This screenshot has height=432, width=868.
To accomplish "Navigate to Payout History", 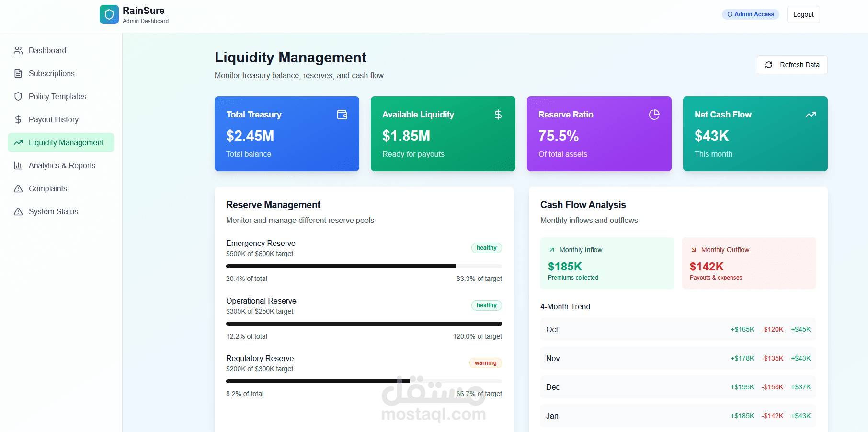I will click(61, 119).
